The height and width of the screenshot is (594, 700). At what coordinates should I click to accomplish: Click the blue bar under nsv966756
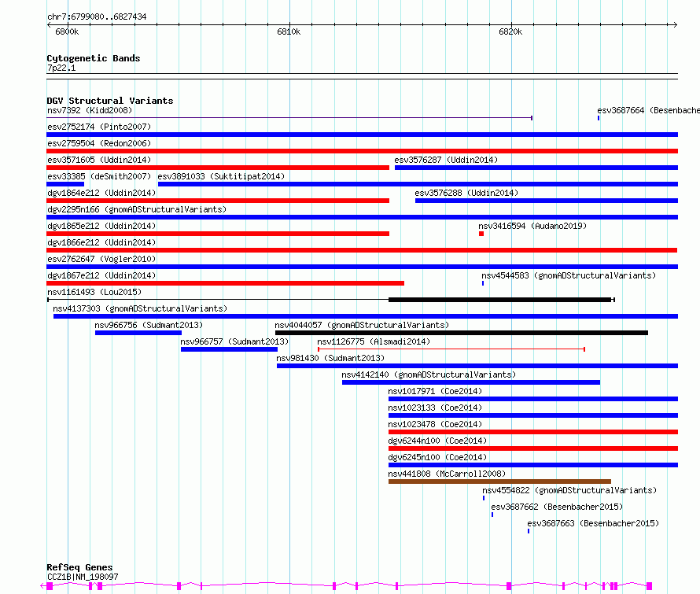pyautogui.click(x=138, y=333)
